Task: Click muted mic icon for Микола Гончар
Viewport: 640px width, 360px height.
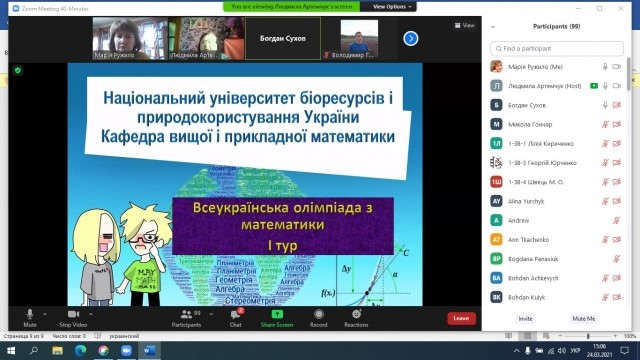Action: click(605, 124)
